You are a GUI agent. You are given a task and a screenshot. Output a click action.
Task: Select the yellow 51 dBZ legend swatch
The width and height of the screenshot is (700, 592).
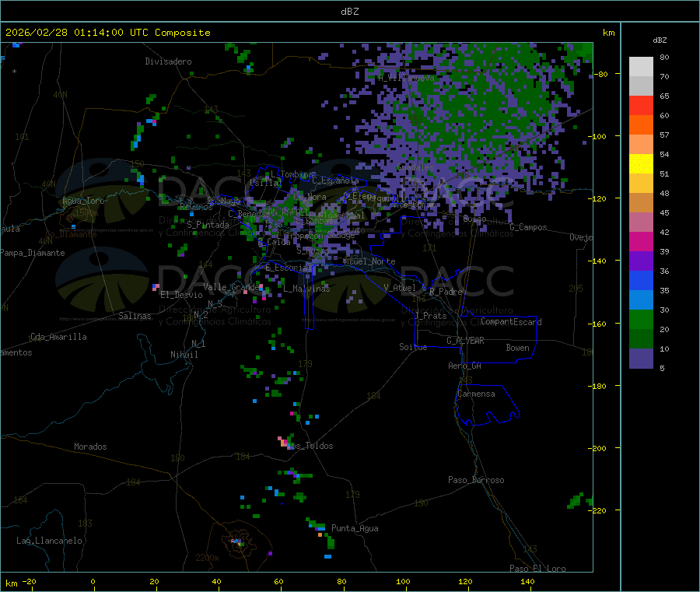coord(641,164)
